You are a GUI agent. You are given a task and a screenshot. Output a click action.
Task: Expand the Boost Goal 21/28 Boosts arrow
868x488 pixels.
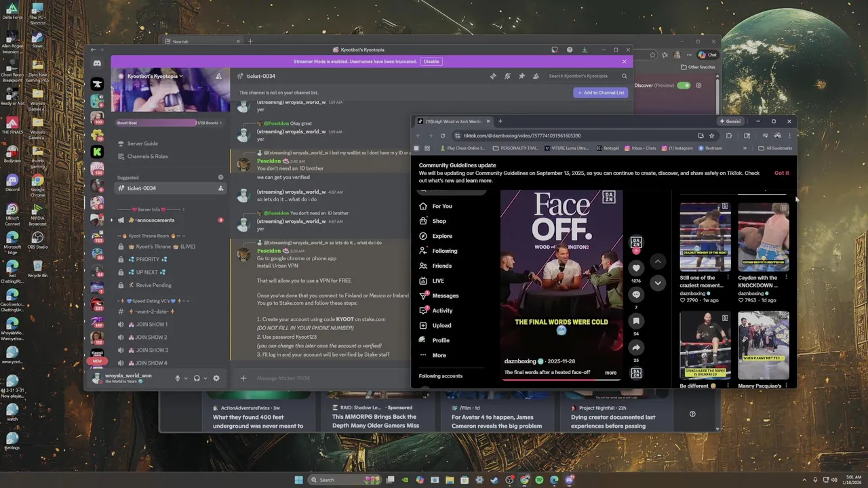click(x=222, y=123)
